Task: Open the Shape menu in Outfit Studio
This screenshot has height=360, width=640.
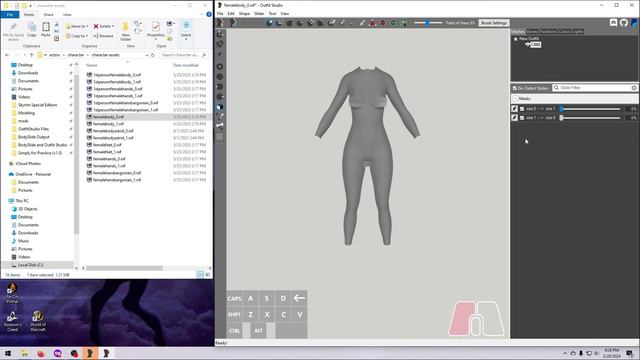Action: point(244,13)
